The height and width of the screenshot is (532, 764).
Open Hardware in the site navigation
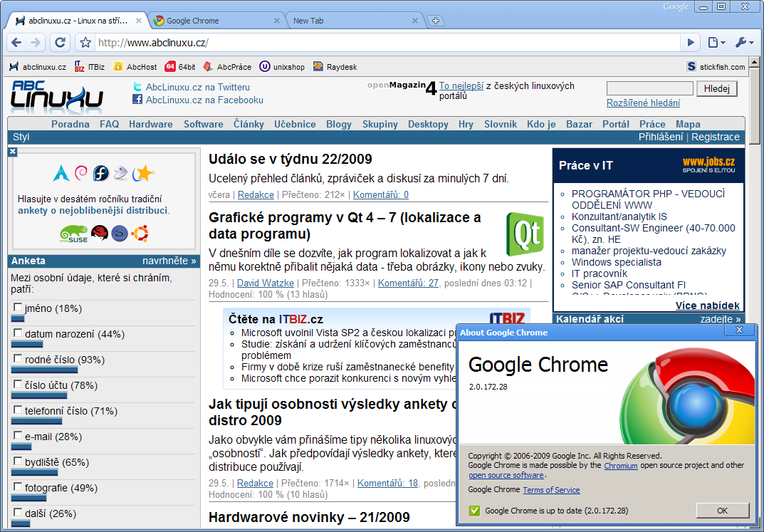tap(150, 124)
